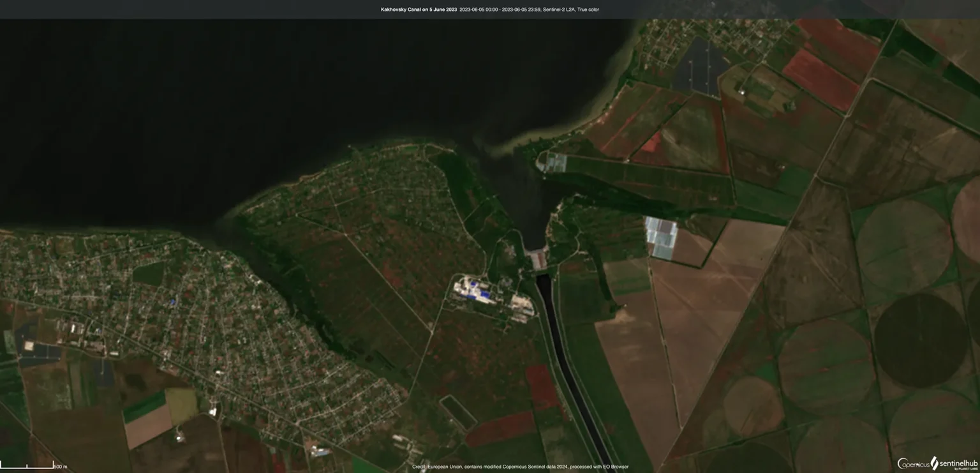The width and height of the screenshot is (980, 473).
Task: Select the Kakhovsky Canal title text
Action: tap(419, 10)
